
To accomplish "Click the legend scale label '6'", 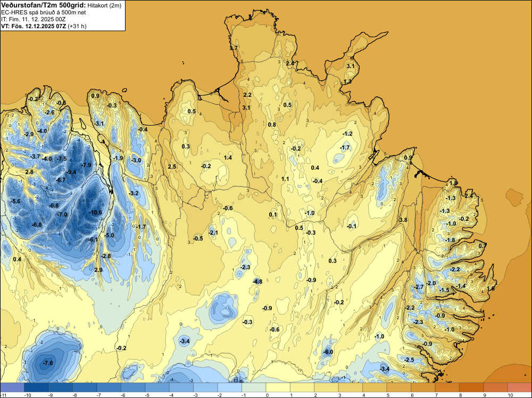I will (x=412, y=395).
